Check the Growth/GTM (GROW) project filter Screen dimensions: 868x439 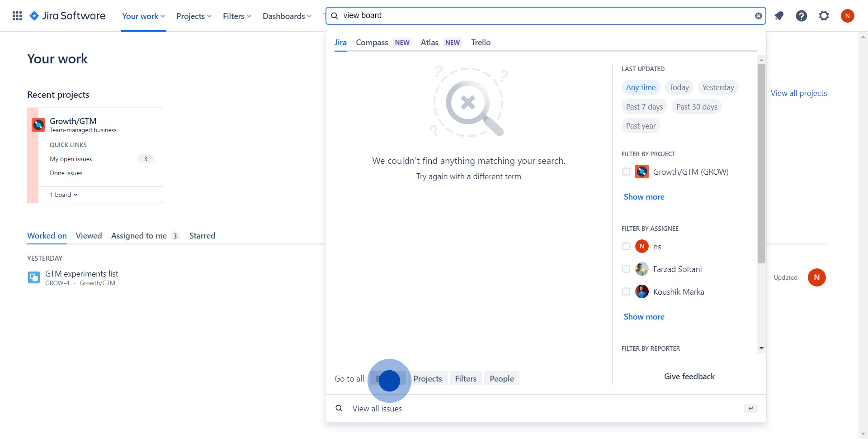pyautogui.click(x=626, y=172)
